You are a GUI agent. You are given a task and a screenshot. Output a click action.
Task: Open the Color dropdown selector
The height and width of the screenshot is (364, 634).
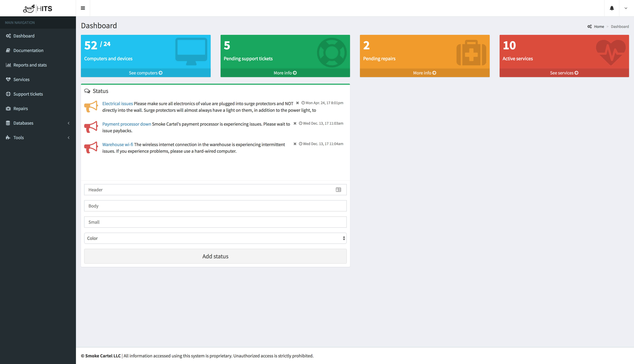click(x=215, y=238)
